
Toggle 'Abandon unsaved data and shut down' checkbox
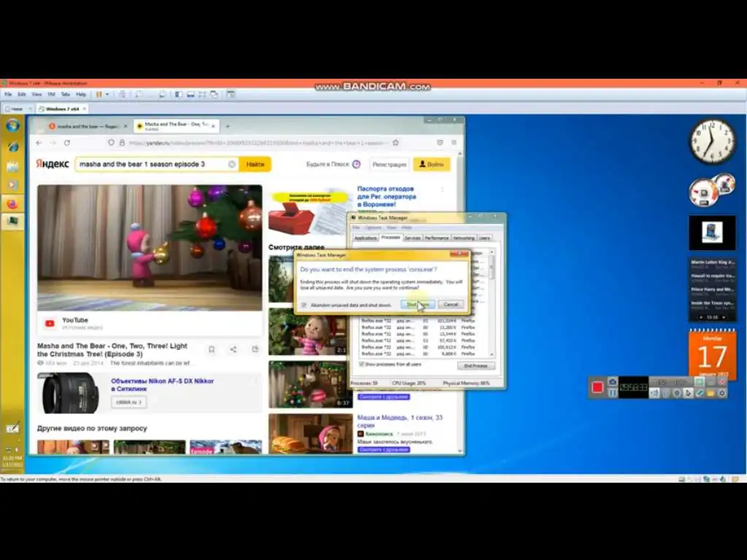[x=304, y=305]
